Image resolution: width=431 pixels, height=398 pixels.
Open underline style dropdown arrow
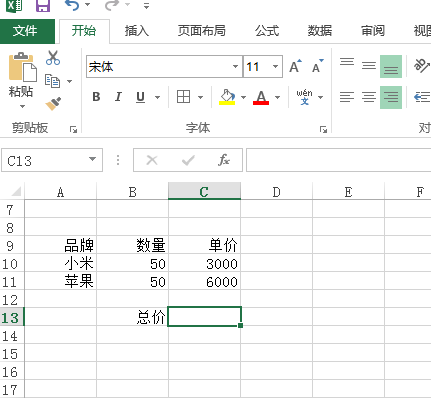click(157, 97)
